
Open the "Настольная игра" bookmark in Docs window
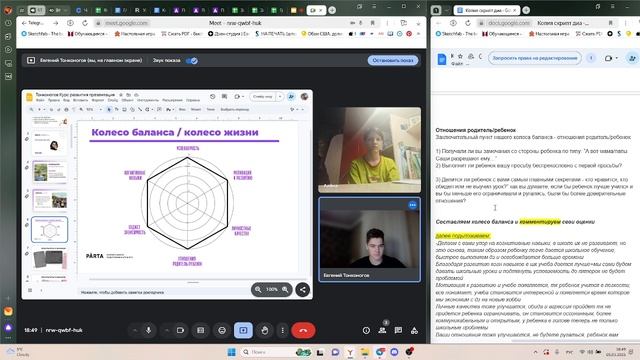[549, 33]
